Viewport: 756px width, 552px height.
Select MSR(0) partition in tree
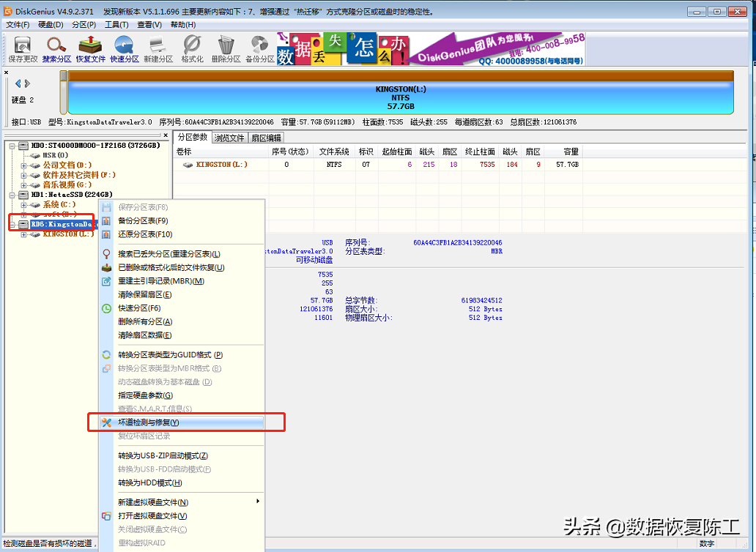pyautogui.click(x=56, y=155)
